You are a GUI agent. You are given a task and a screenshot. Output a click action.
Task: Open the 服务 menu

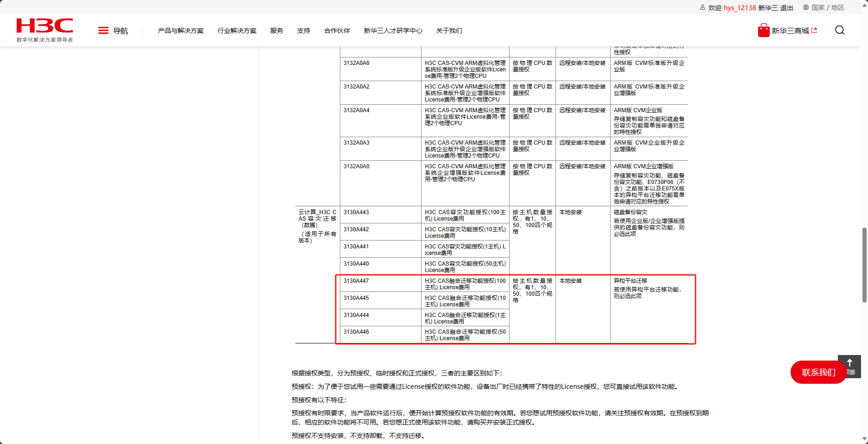click(277, 31)
